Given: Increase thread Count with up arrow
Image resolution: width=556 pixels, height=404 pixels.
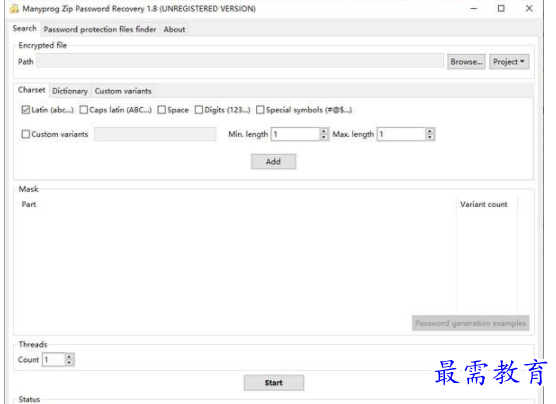Looking at the screenshot, I should [x=70, y=356].
